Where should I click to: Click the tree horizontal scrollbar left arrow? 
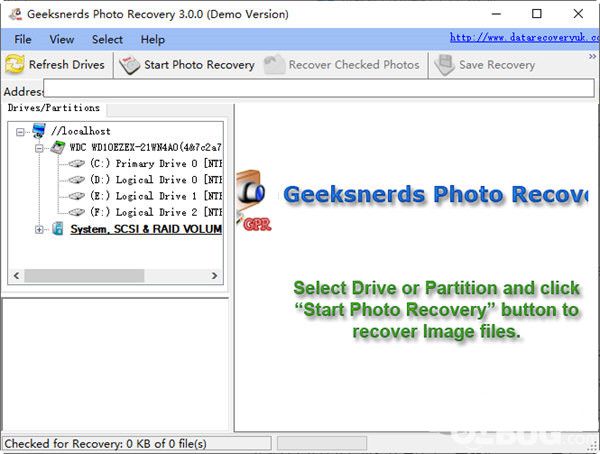pos(16,276)
